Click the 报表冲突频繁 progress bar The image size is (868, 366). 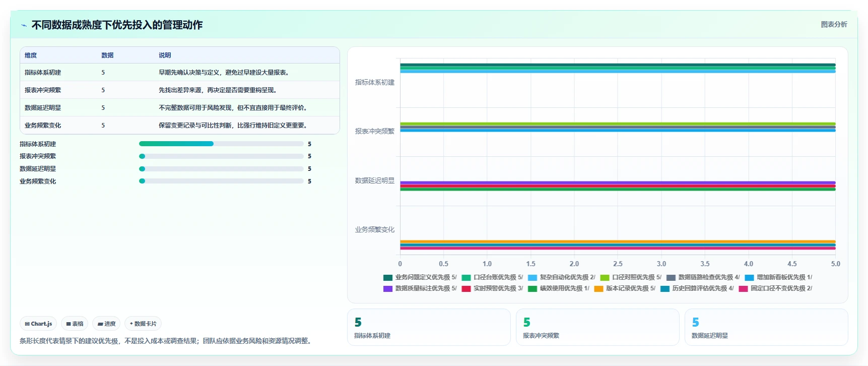(x=221, y=156)
